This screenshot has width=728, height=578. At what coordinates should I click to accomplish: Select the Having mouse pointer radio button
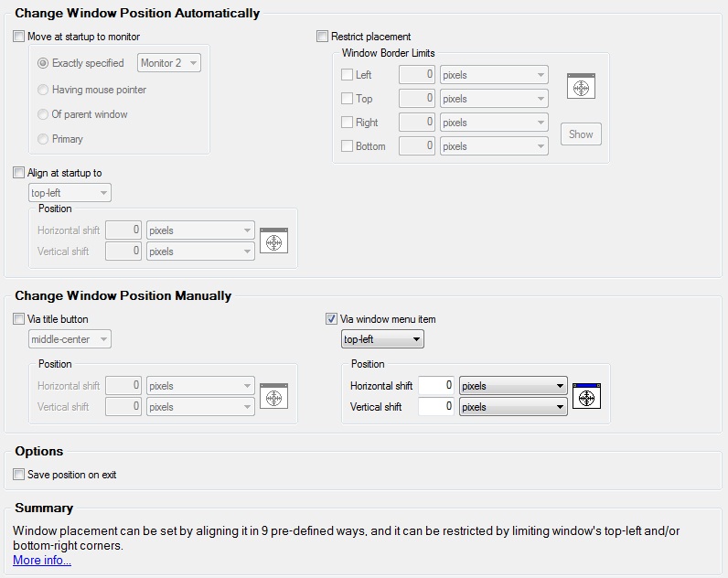click(43, 90)
